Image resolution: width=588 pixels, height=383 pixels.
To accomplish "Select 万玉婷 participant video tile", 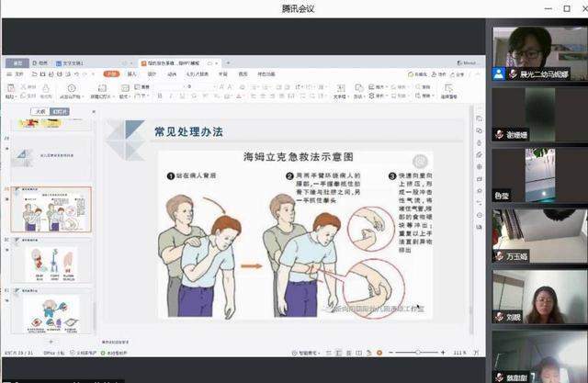I will tap(539, 236).
